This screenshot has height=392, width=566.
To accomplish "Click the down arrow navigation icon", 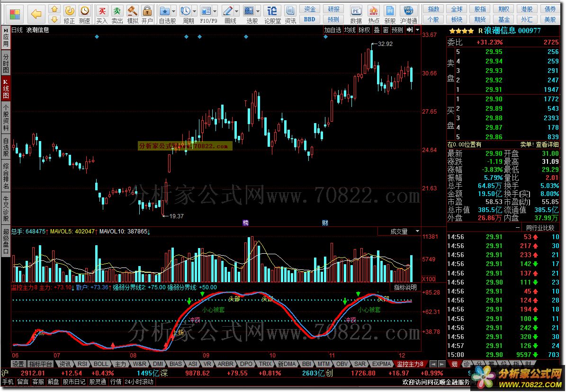I will coord(54,19).
